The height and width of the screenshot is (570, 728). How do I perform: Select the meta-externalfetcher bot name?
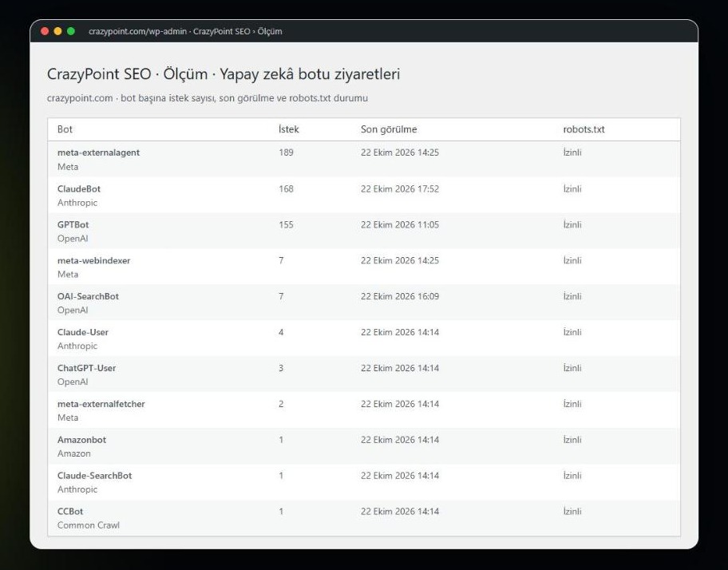[x=101, y=404]
